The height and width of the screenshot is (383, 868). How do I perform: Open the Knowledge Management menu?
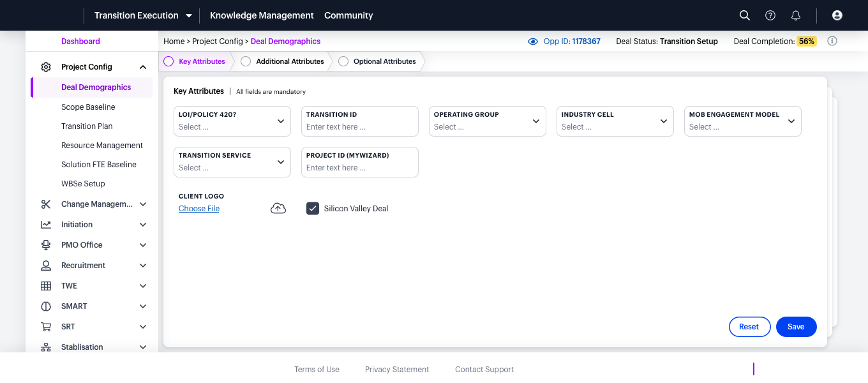262,15
